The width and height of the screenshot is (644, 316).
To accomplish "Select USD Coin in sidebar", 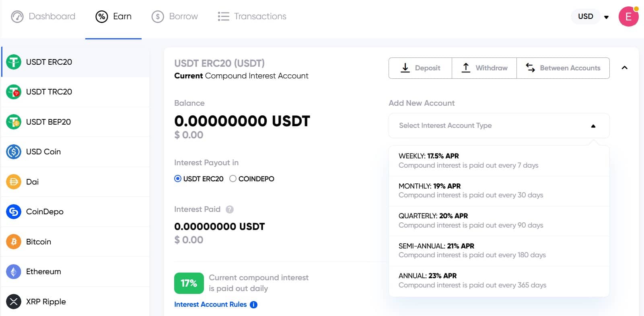I will [76, 152].
